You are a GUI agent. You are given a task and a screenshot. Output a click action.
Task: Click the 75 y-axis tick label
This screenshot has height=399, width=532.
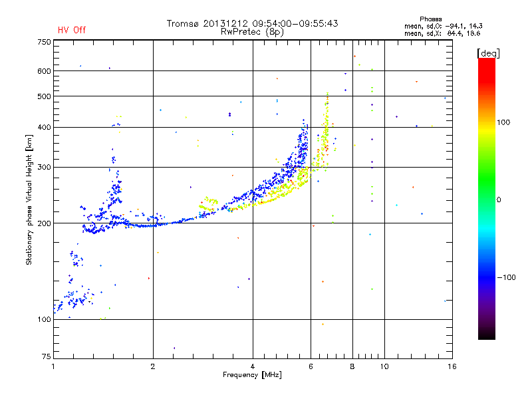pyautogui.click(x=47, y=356)
